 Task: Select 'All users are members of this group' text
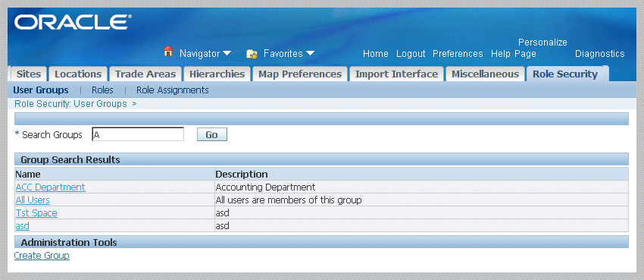289,200
